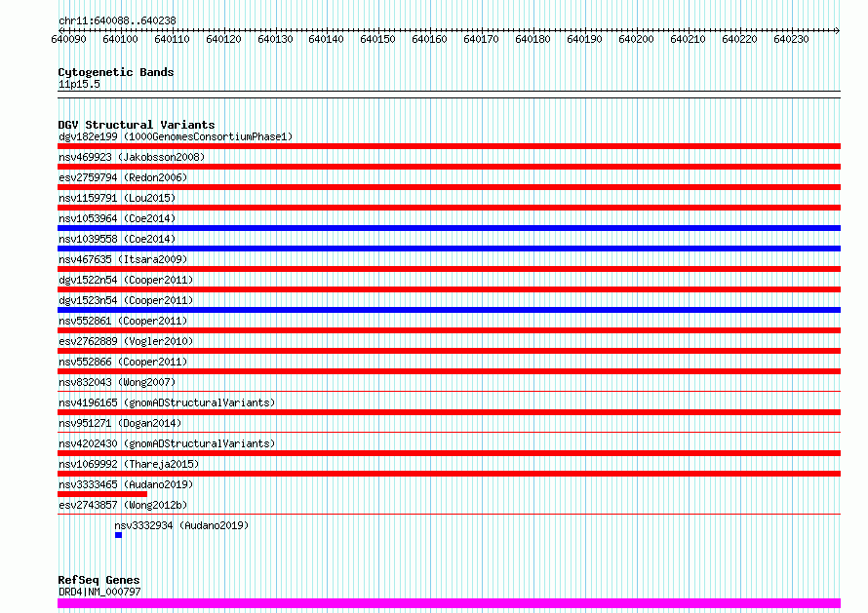Click the blue dgv1523n54 (Cooper2011) bar
Viewport: 868px width, 613px height.
pos(449,310)
